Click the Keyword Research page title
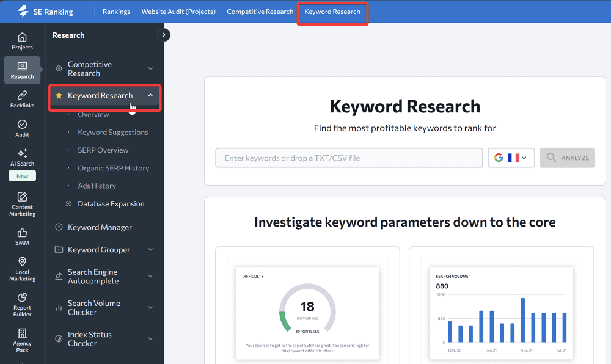Viewport: 611px width, 364px height. (405, 106)
